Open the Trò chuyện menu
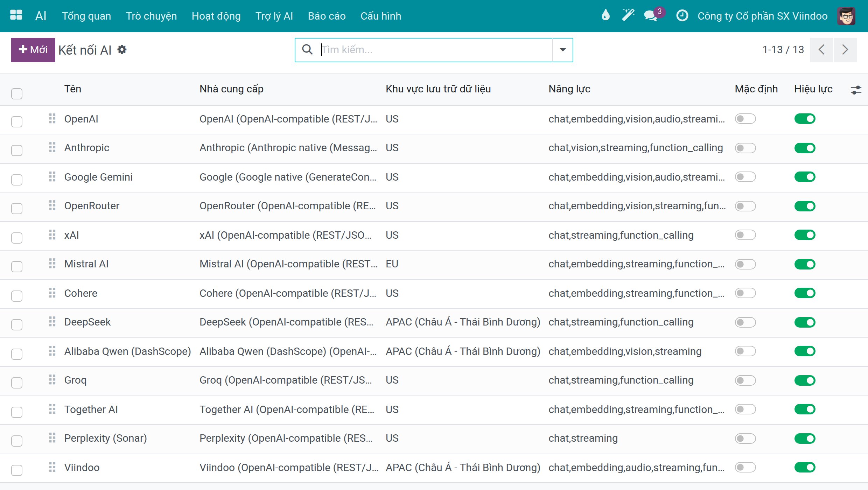 (x=151, y=16)
